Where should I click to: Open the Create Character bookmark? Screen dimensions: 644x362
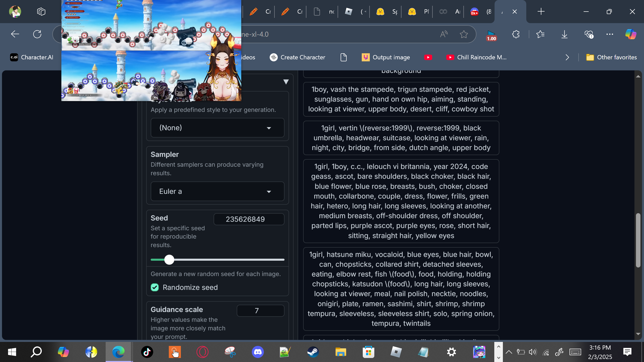click(x=297, y=57)
